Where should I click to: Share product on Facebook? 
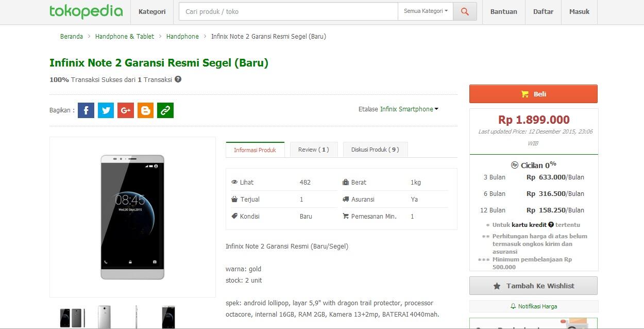click(x=86, y=110)
